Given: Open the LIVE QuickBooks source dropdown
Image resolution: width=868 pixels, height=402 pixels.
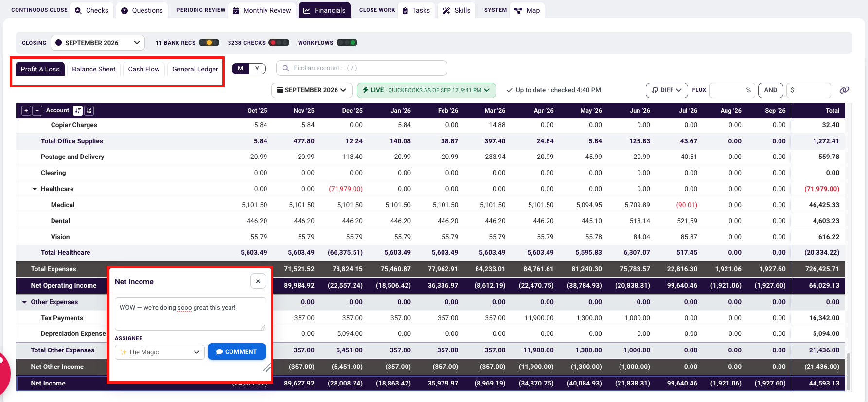Looking at the screenshot, I should (x=426, y=90).
